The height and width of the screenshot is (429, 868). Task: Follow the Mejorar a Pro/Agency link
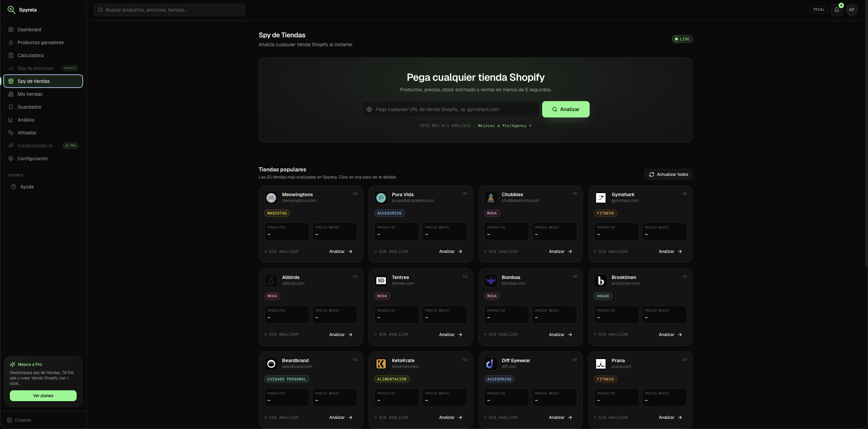pyautogui.click(x=505, y=126)
